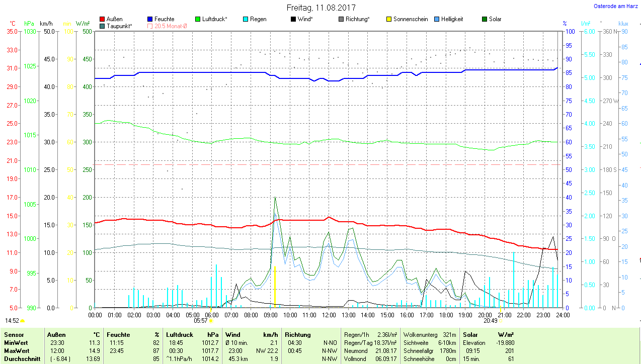Click the blue Feuchte legend swatch
Viewport: 641px width, 364px height.
pos(150,19)
